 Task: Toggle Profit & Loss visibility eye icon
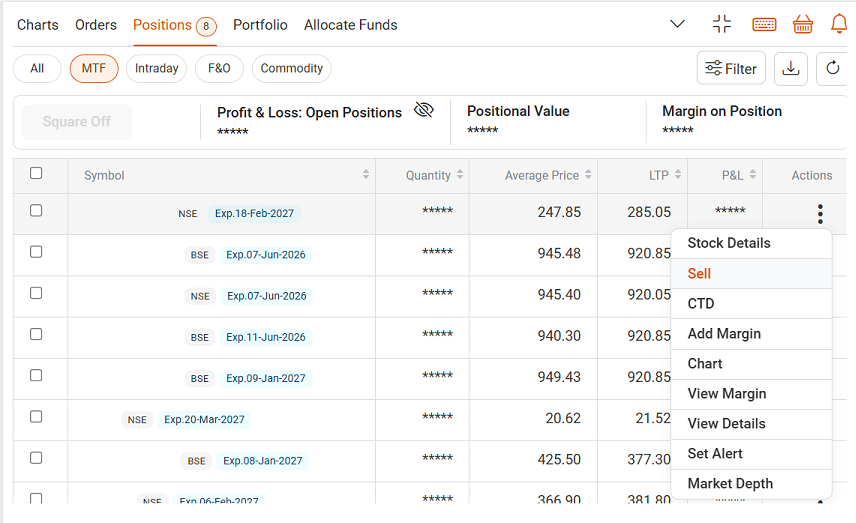424,111
